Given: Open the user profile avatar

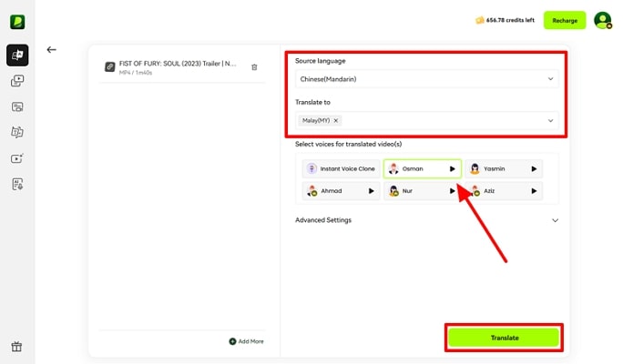Looking at the screenshot, I should [602, 20].
